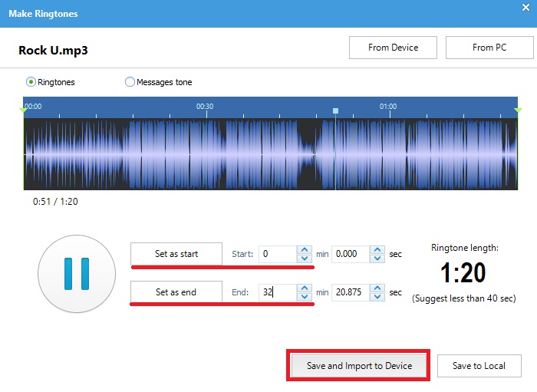The image size is (537, 392).
Task: Pause playback with the round pause button
Action: tap(77, 273)
